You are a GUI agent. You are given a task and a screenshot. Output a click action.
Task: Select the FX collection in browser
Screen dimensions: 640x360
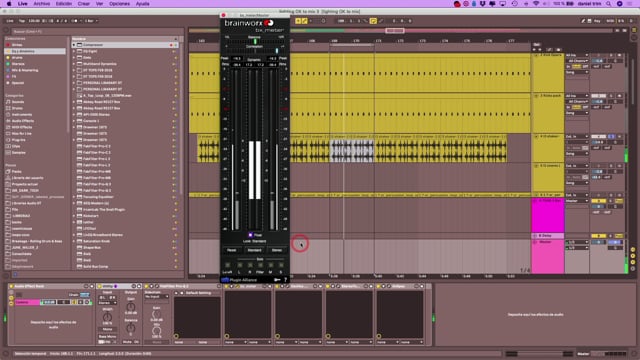click(14, 76)
